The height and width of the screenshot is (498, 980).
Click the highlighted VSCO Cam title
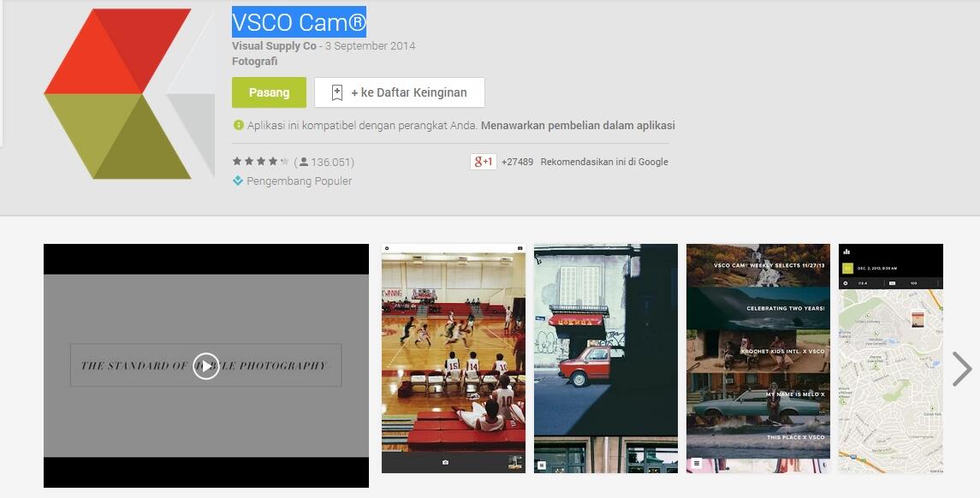[299, 22]
